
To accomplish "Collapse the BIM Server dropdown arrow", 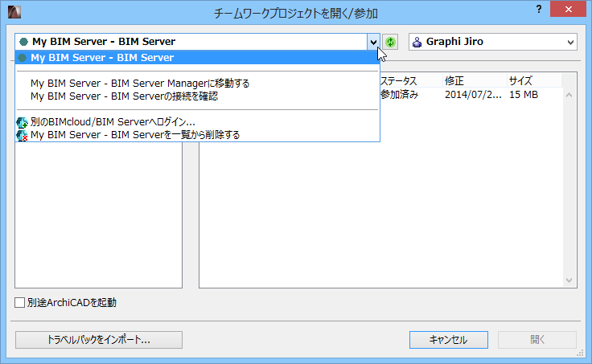I will pyautogui.click(x=373, y=42).
